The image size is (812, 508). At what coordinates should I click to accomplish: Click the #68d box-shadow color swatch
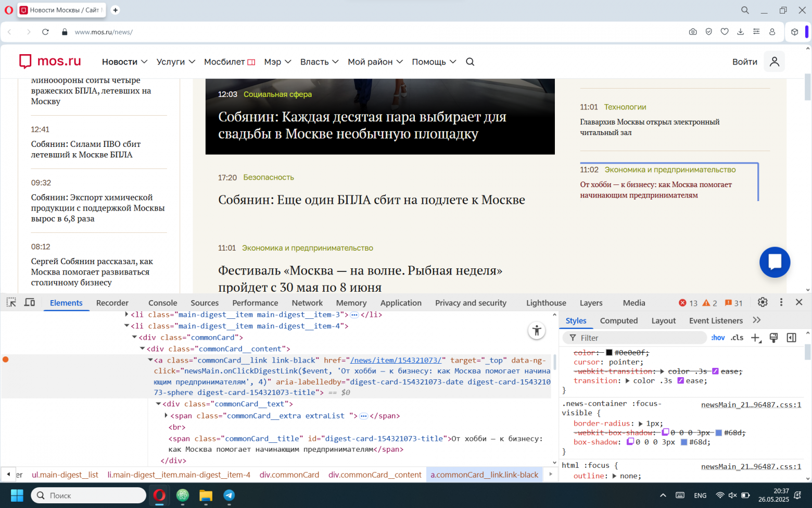[x=683, y=442]
